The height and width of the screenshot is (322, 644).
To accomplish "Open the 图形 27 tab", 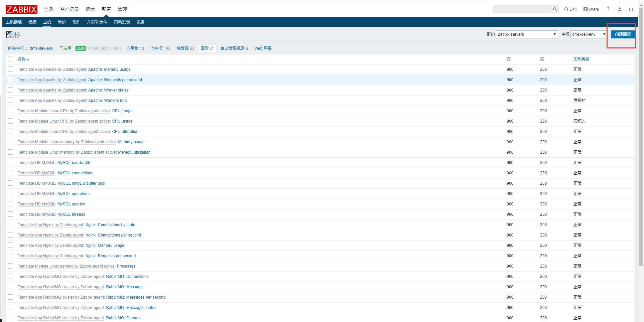I will [x=207, y=48].
